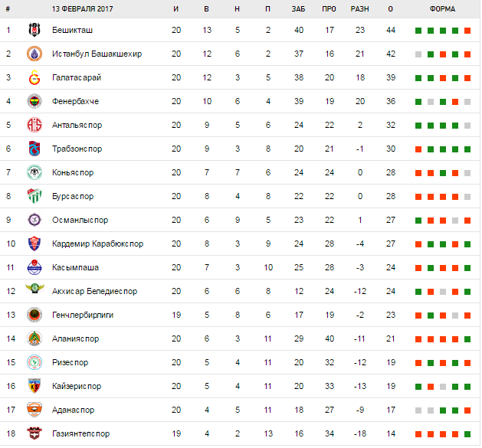Click the Galatasaray club crest
Viewport: 482px width, 448px height.
tap(34, 78)
